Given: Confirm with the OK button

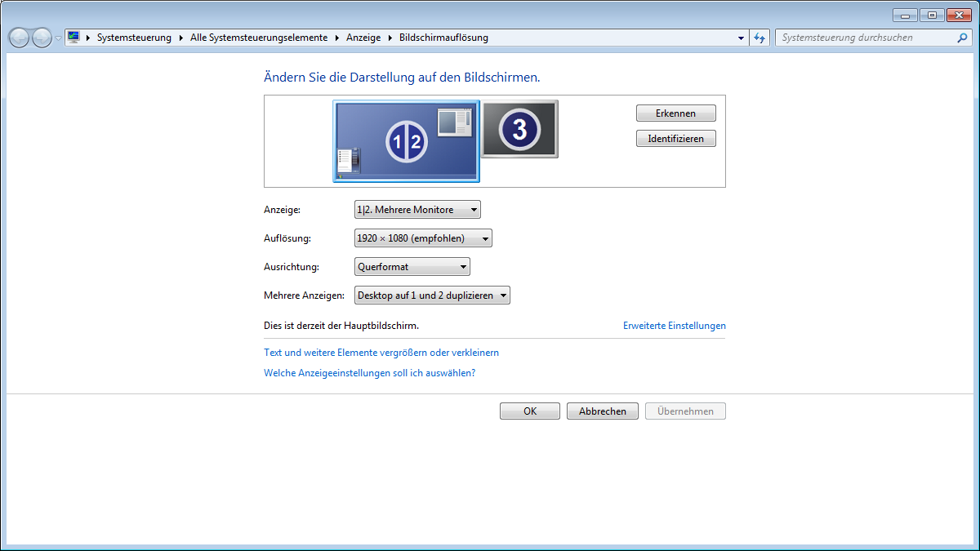Looking at the screenshot, I should tap(530, 411).
